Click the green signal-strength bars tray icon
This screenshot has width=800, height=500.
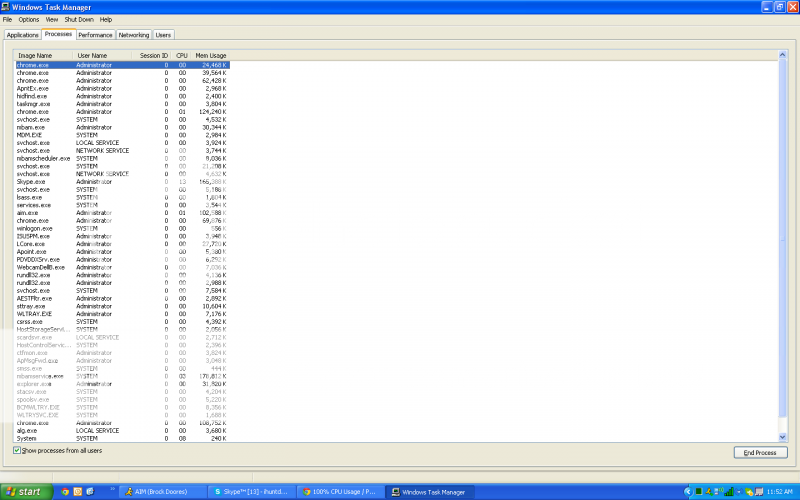coord(729,492)
